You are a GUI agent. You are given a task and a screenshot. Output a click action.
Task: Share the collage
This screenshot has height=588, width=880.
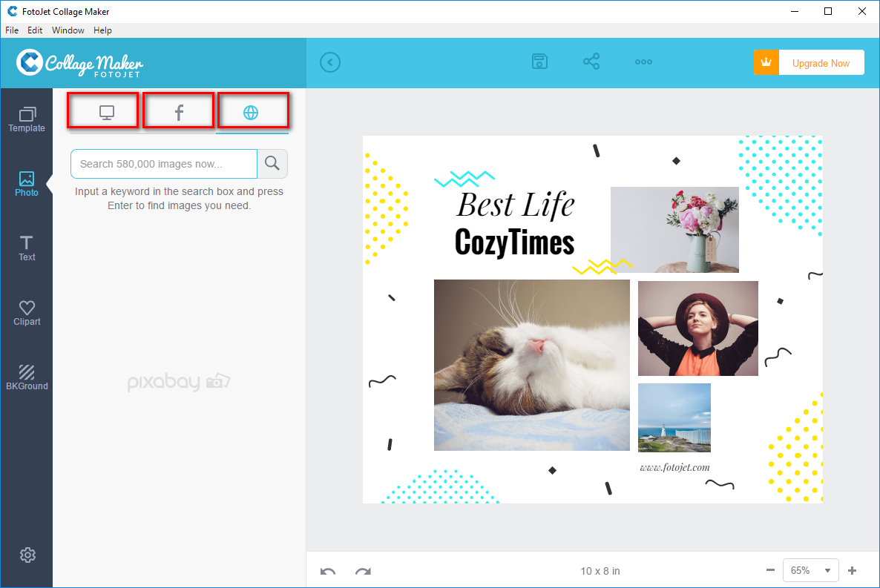point(591,62)
